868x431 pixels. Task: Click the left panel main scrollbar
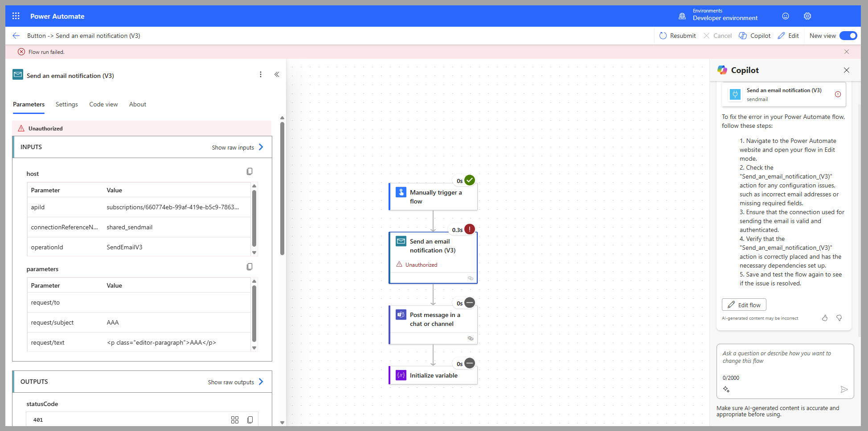[282, 188]
